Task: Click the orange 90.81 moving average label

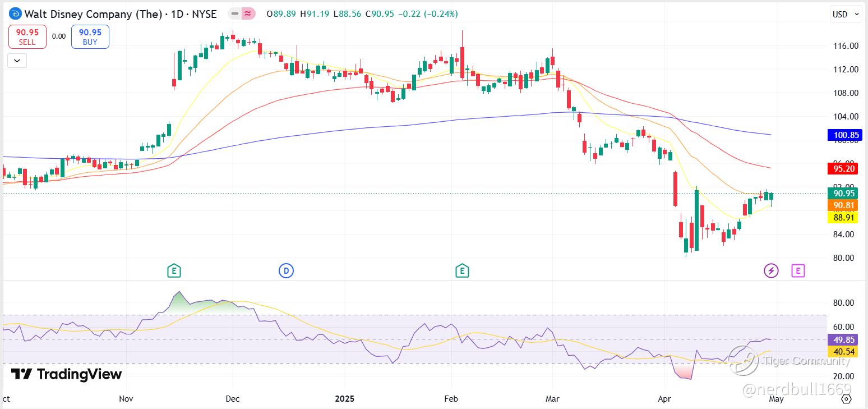Action: click(x=842, y=205)
